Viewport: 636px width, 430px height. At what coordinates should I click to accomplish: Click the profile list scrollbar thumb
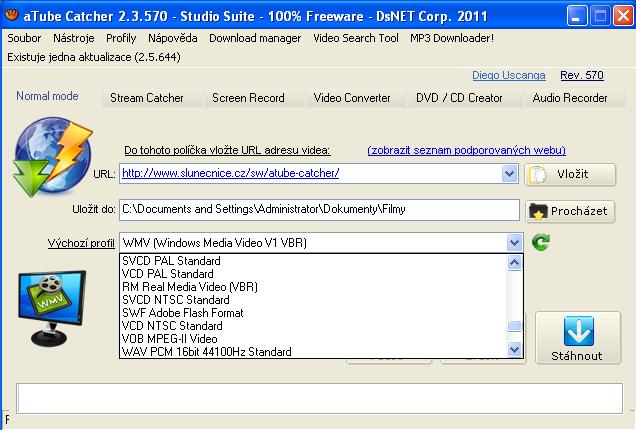pos(514,326)
